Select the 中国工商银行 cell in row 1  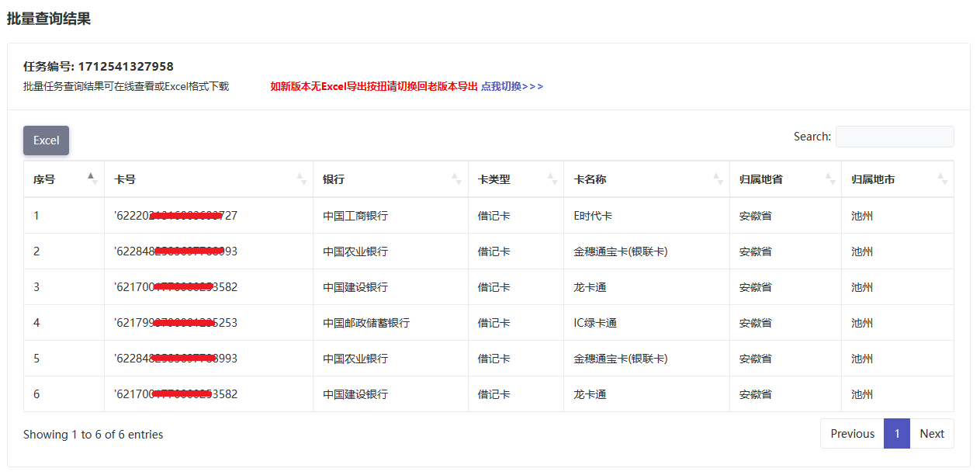click(355, 216)
